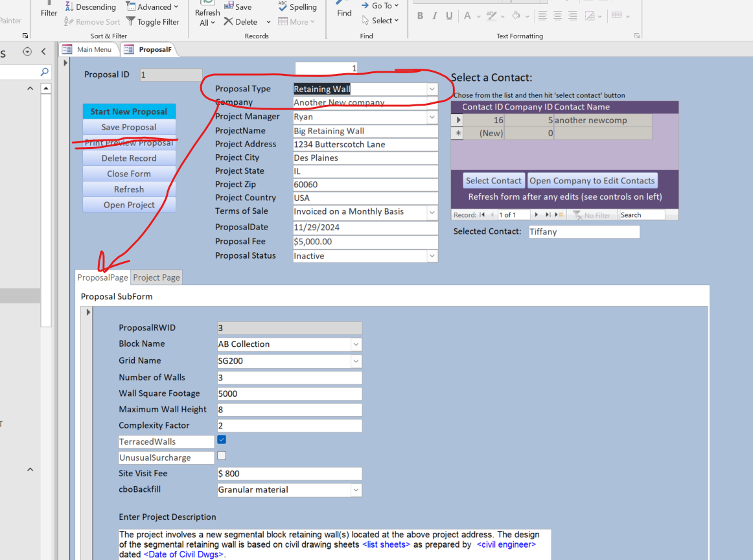Image resolution: width=753 pixels, height=560 pixels.
Task: Click the navigation pane search icon
Action: coord(44,72)
